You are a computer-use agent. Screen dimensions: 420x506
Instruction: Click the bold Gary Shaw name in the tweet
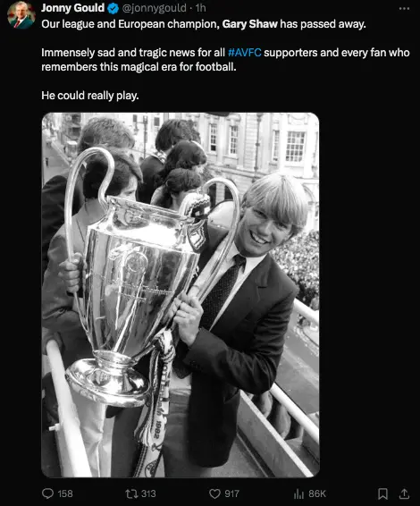coord(249,24)
